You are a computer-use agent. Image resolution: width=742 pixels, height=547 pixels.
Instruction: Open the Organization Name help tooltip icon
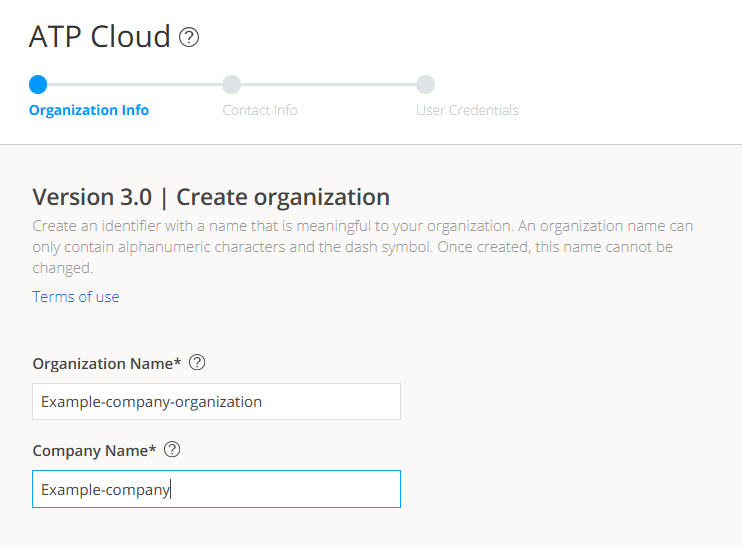point(197,363)
